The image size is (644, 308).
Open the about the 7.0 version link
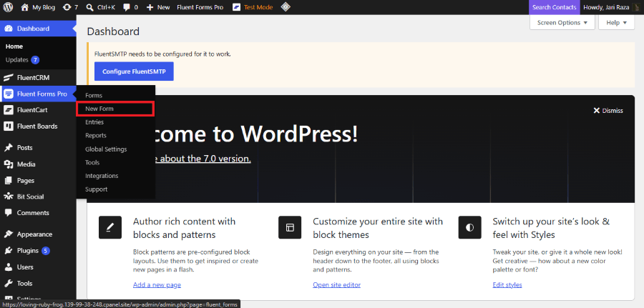203,159
